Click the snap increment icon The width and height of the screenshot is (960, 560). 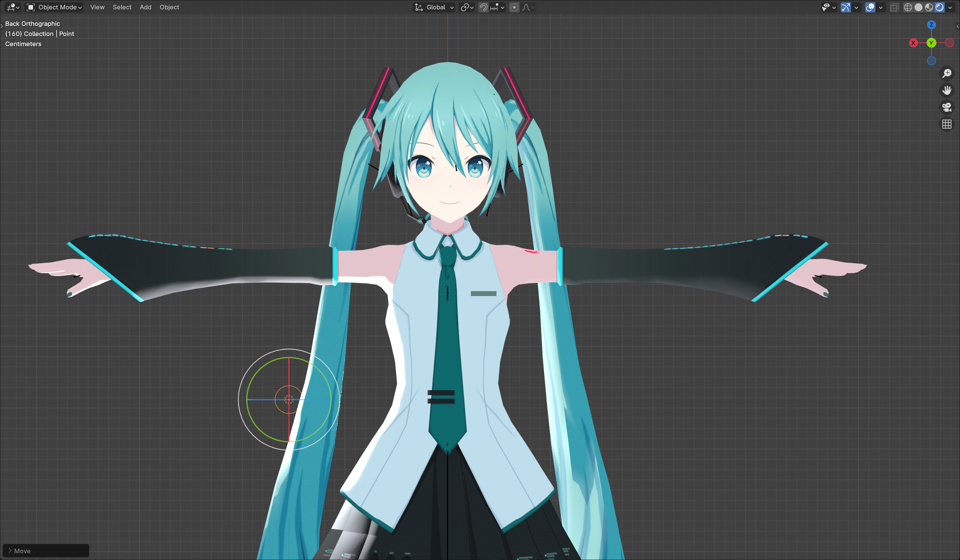point(494,7)
